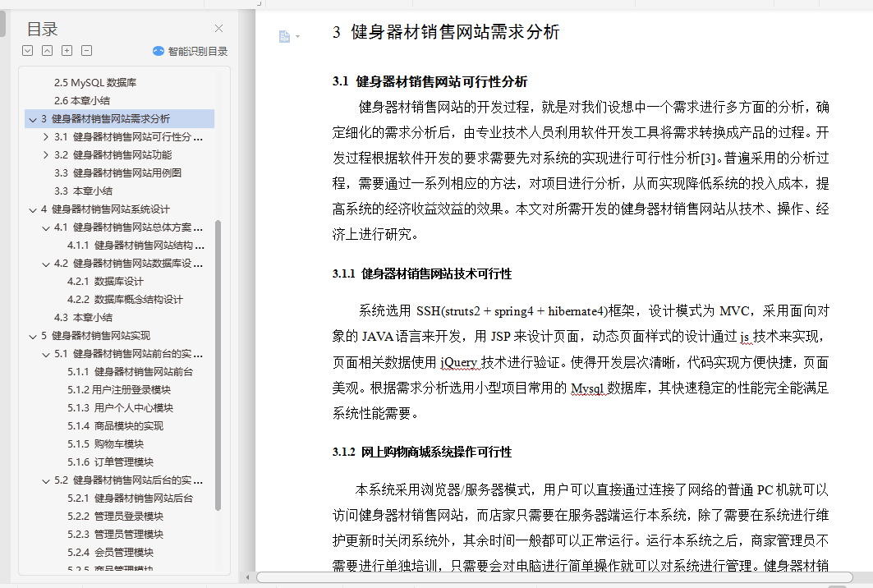873x588 pixels.
Task: Click the horizontal scrollbar left arrow
Action: click(248, 577)
